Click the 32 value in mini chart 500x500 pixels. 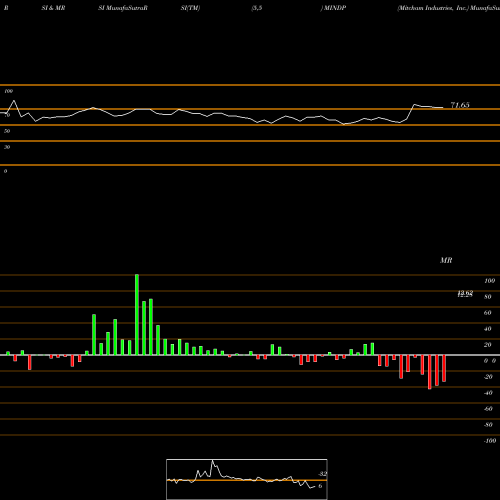coord(323,474)
